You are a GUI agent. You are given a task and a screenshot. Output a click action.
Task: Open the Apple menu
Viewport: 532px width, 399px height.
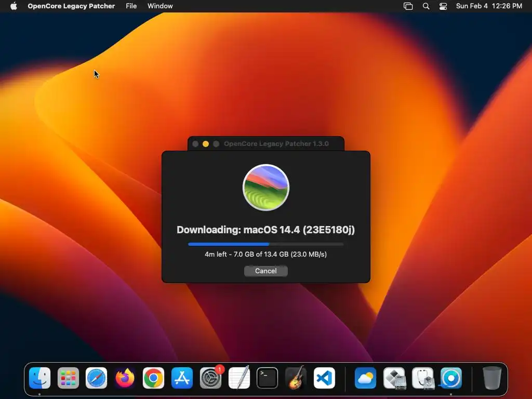[x=14, y=6]
